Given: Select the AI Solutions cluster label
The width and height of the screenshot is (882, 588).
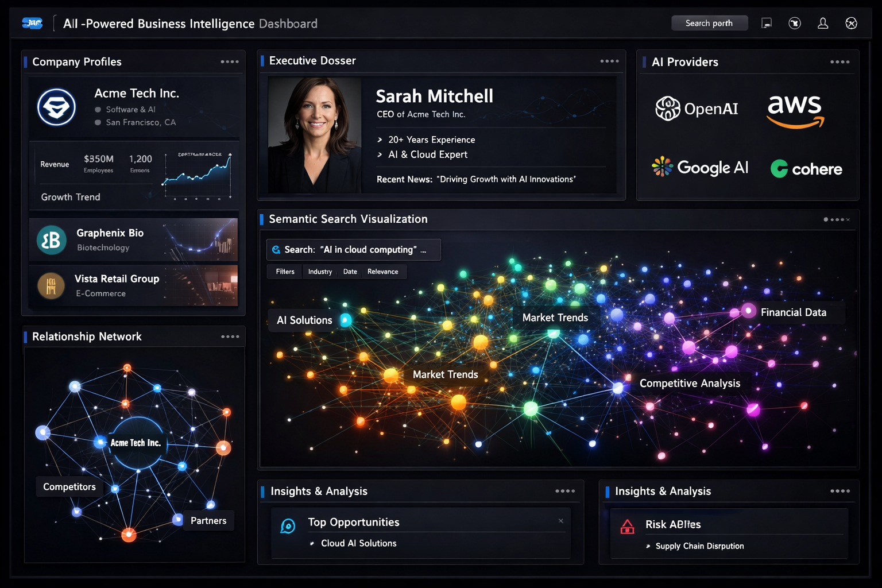Looking at the screenshot, I should click(304, 320).
